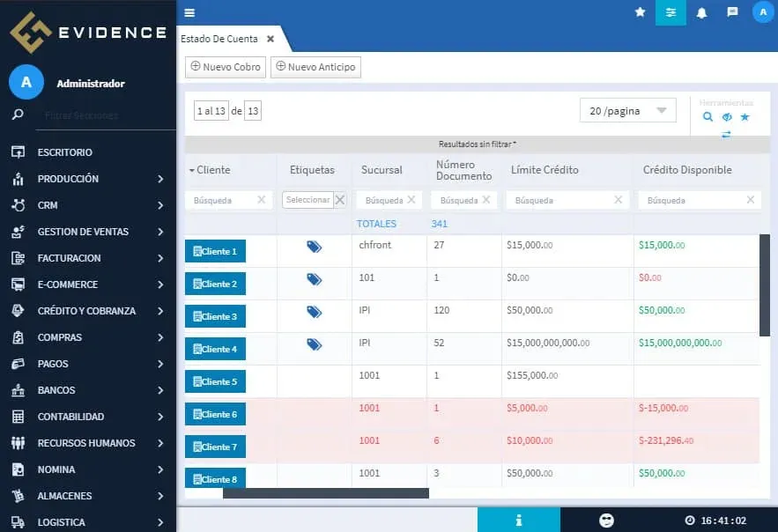The height and width of the screenshot is (532, 778).
Task: Open ESCRITORIO in the sidebar
Action: tap(64, 152)
